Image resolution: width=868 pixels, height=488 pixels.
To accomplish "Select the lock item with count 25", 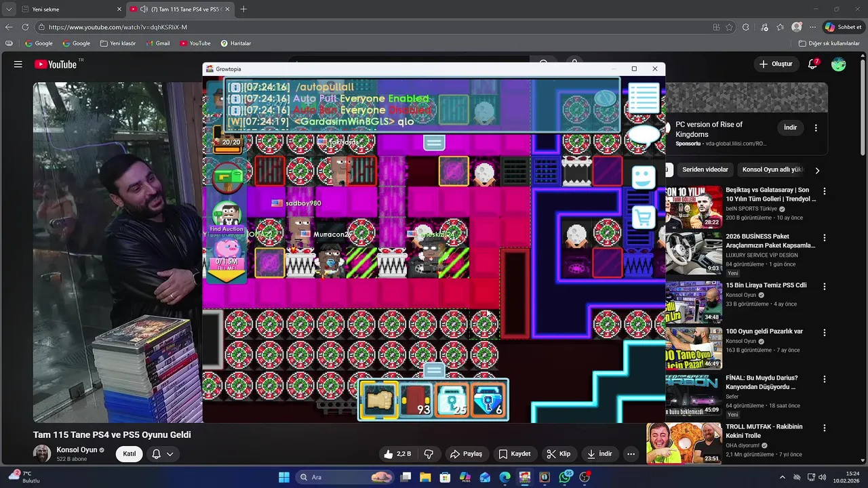I will click(452, 400).
